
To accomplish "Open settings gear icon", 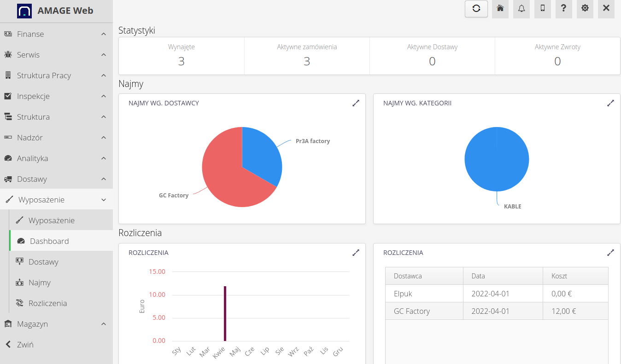I will [x=585, y=9].
